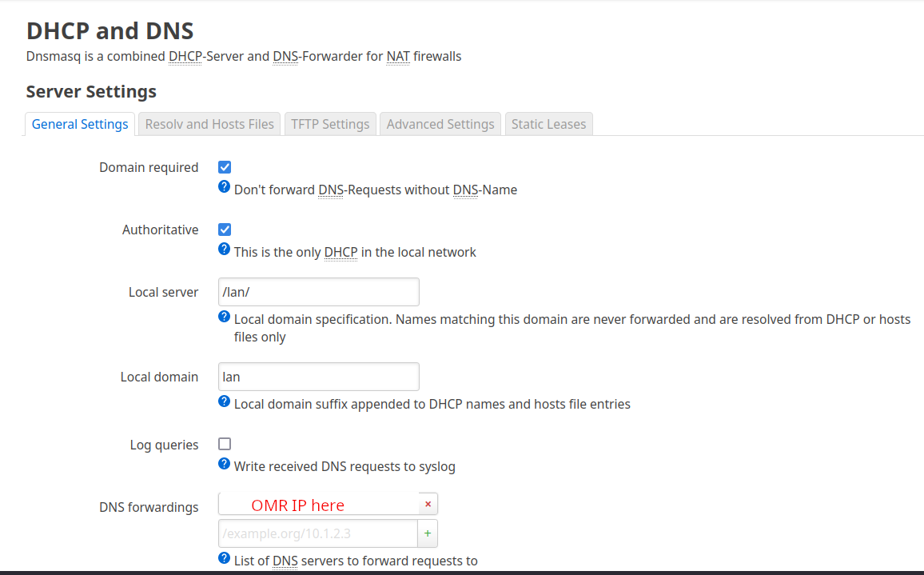Focus the Local server input field
Screen dimensions: 924x575
(x=319, y=292)
